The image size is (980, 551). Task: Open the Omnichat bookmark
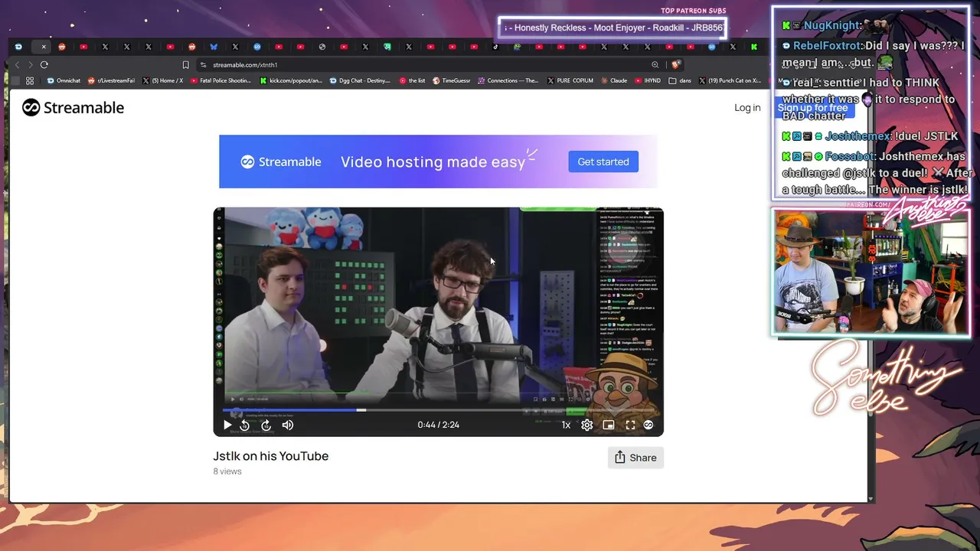coord(64,80)
